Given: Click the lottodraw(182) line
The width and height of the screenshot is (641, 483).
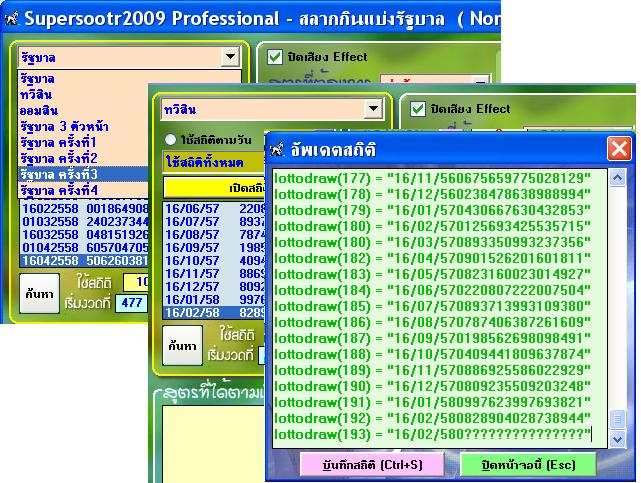Looking at the screenshot, I should tap(432, 258).
